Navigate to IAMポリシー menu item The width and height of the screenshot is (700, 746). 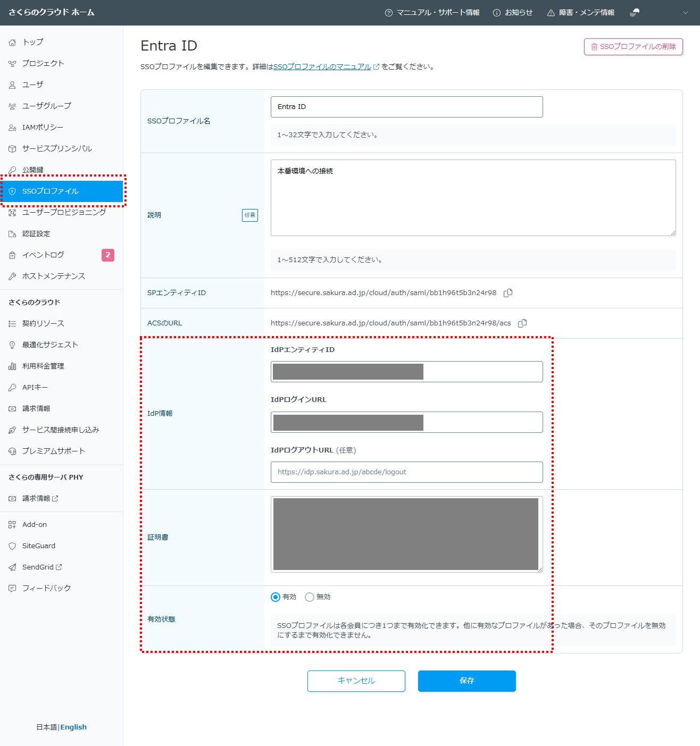pyautogui.click(x=43, y=128)
